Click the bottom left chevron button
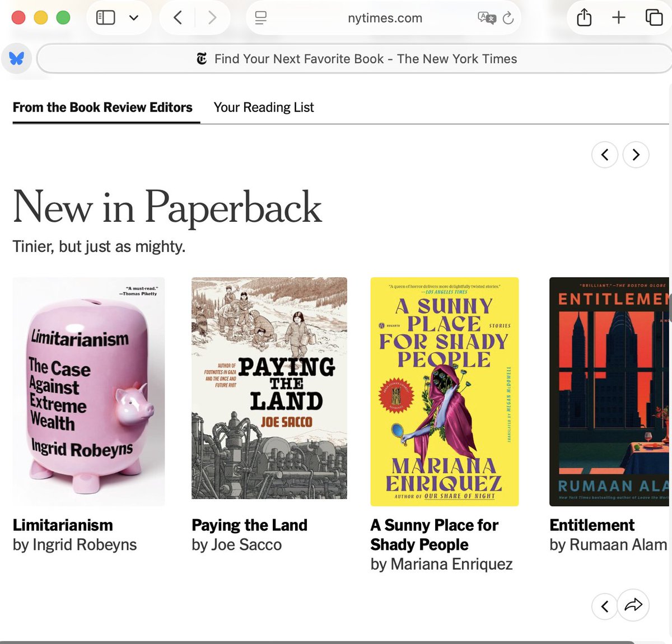This screenshot has width=672, height=644. coord(605,606)
